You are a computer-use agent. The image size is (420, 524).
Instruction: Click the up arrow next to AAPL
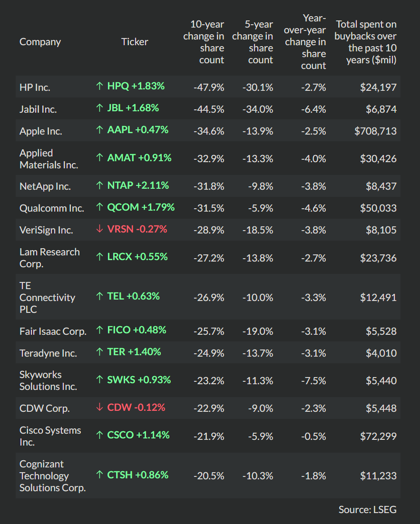tap(99, 130)
